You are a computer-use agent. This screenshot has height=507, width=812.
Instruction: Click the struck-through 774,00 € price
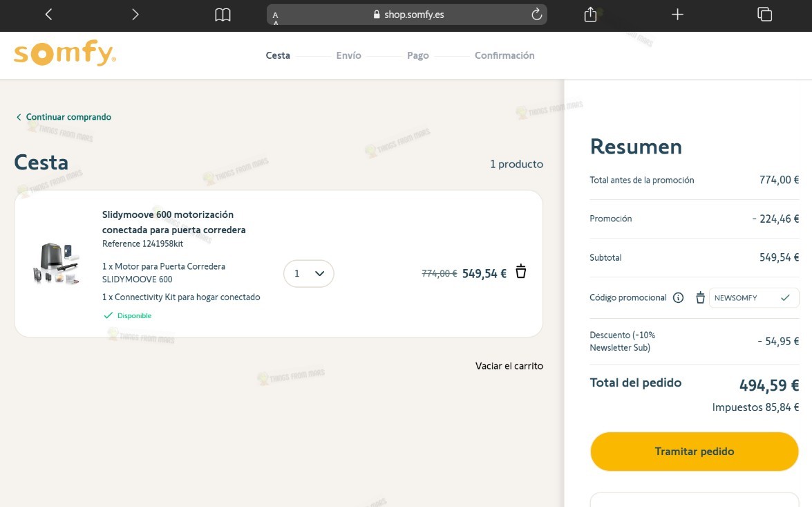pyautogui.click(x=439, y=273)
